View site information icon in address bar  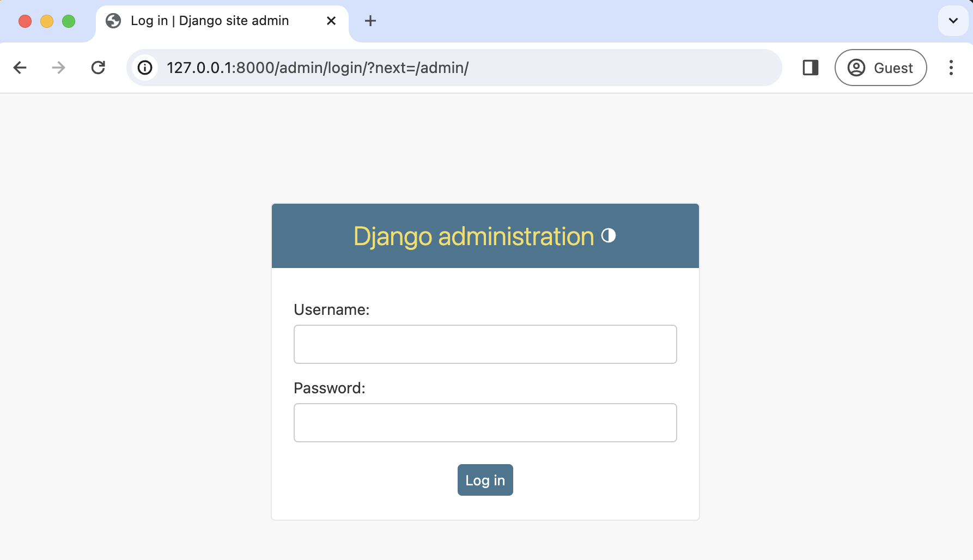[x=145, y=68]
